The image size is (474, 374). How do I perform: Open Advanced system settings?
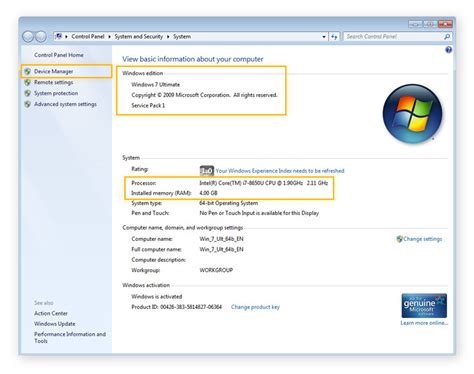pos(65,104)
